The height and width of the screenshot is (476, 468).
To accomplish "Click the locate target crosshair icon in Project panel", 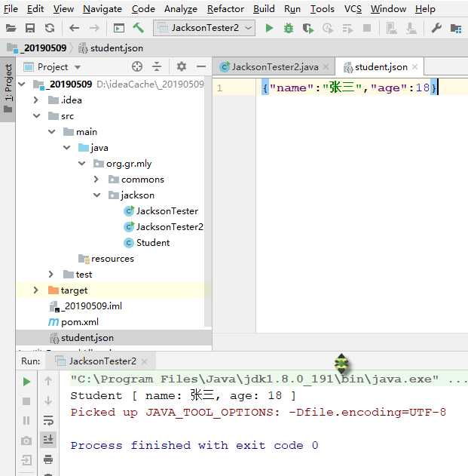I will (x=137, y=66).
